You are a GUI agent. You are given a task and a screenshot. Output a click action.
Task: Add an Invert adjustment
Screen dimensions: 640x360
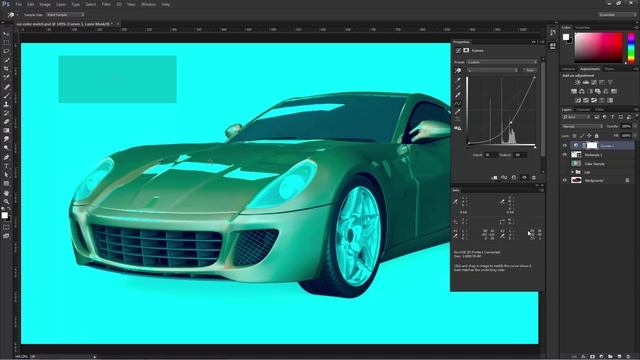[578, 100]
